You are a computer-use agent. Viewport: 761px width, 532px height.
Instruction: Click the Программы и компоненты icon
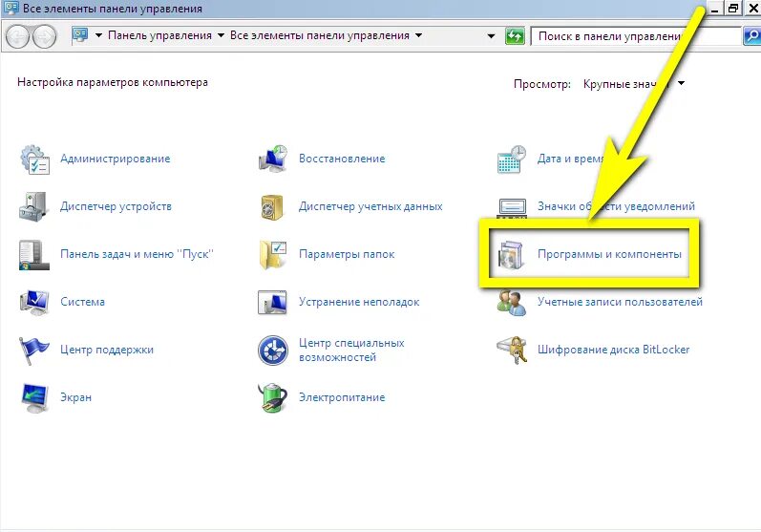(512, 254)
